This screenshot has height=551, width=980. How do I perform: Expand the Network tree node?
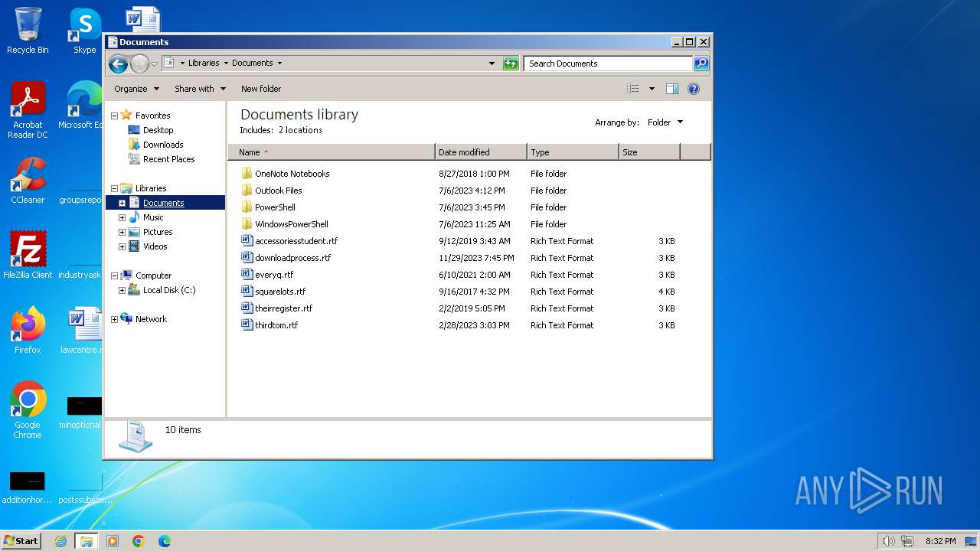(x=115, y=319)
